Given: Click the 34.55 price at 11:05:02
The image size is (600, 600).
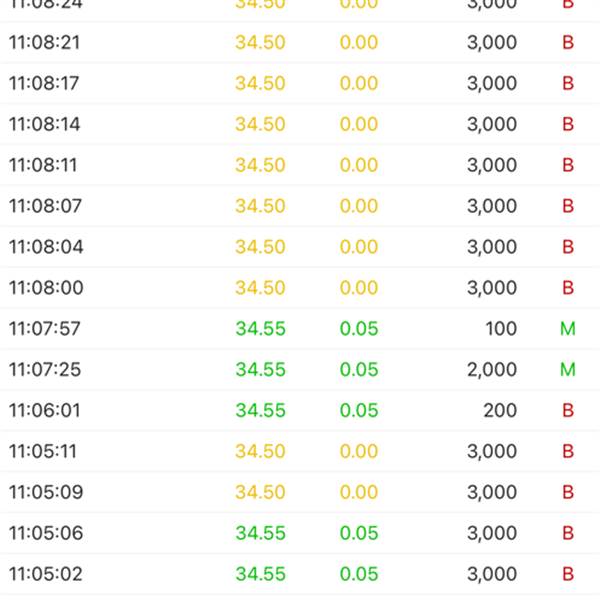Looking at the screenshot, I should point(260,574).
